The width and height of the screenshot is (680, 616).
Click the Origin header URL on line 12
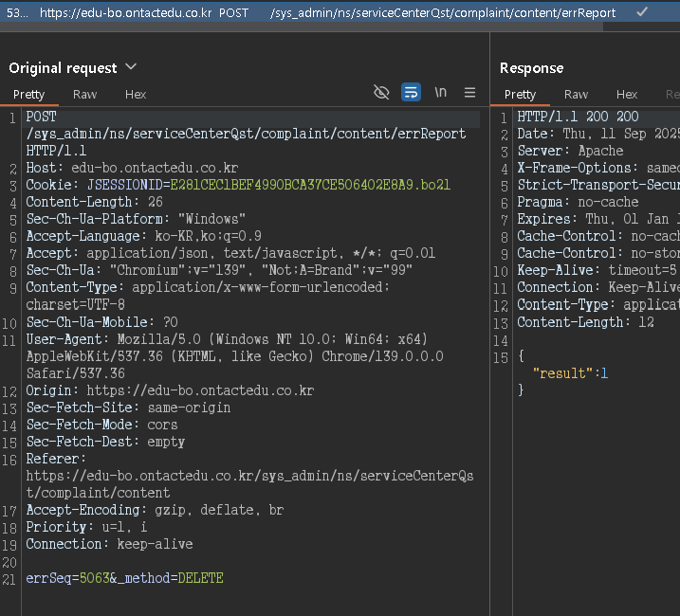(200, 390)
